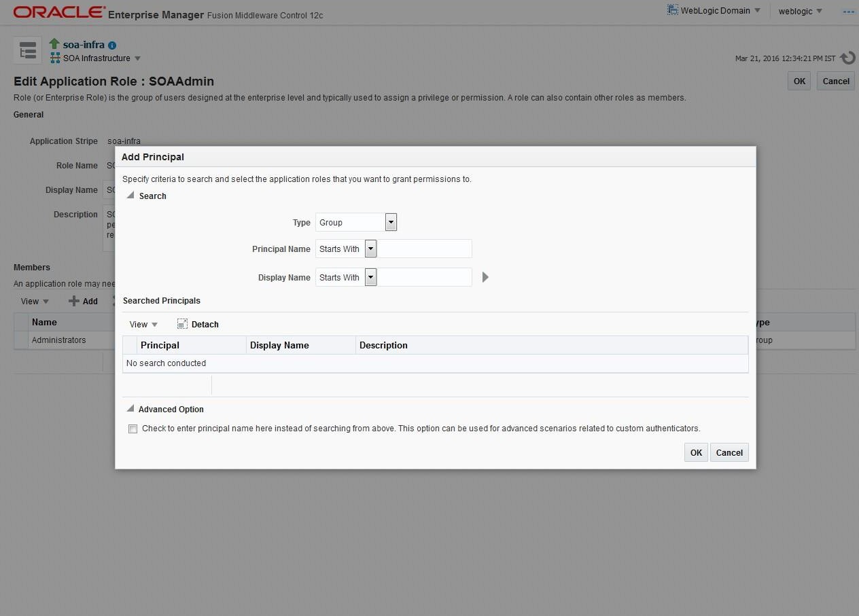Click the Detach button label
The image size is (859, 616).
click(x=205, y=325)
